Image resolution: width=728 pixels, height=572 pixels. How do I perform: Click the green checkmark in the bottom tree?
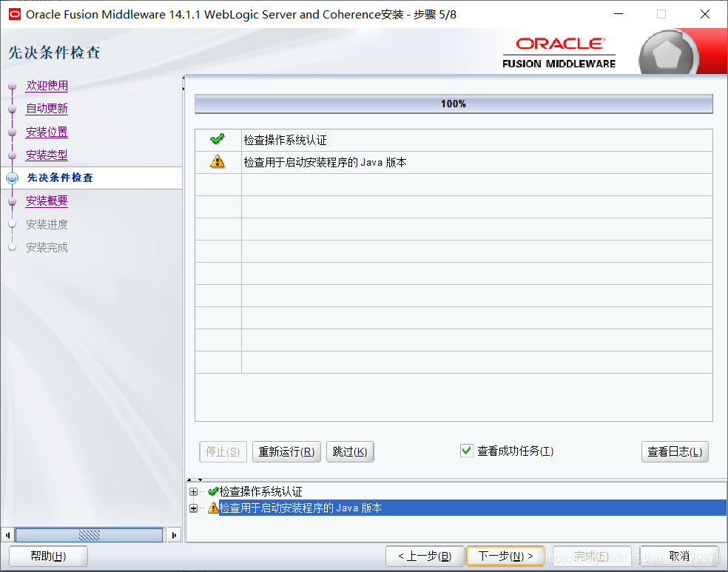(213, 491)
